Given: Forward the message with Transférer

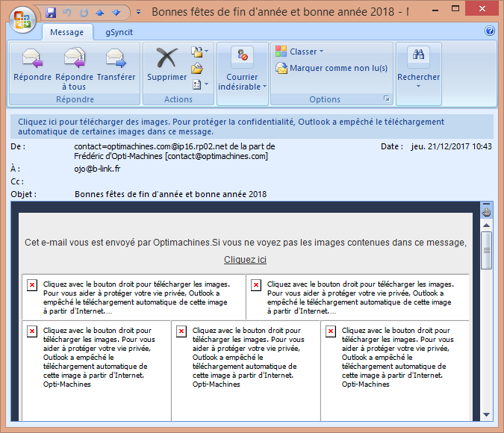Looking at the screenshot, I should click(x=116, y=67).
